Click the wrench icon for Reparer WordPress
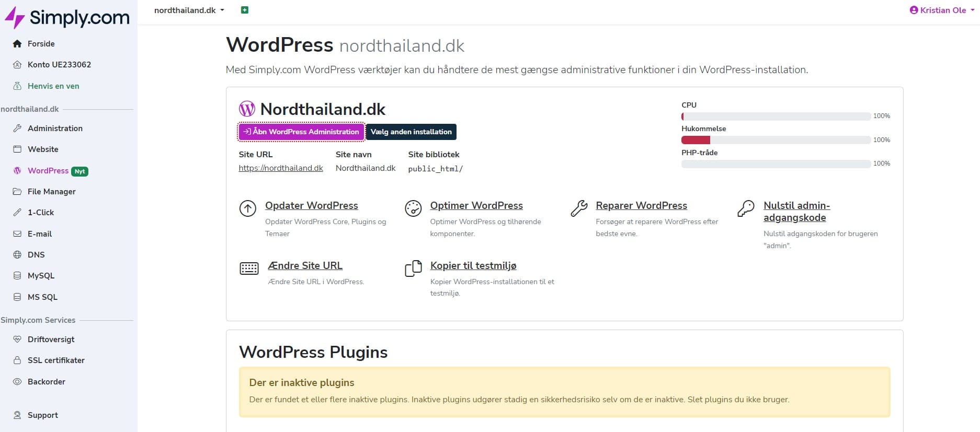This screenshot has width=980, height=432. click(579, 208)
